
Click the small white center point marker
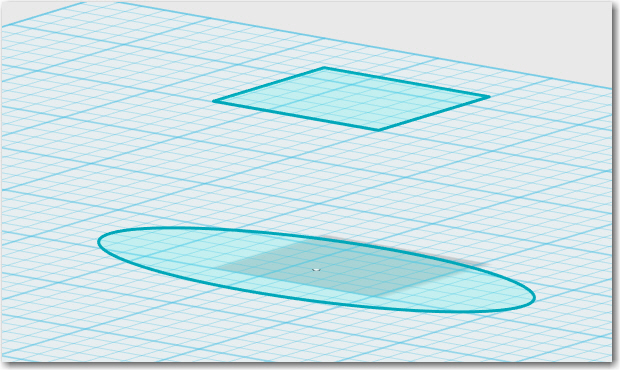point(316,270)
